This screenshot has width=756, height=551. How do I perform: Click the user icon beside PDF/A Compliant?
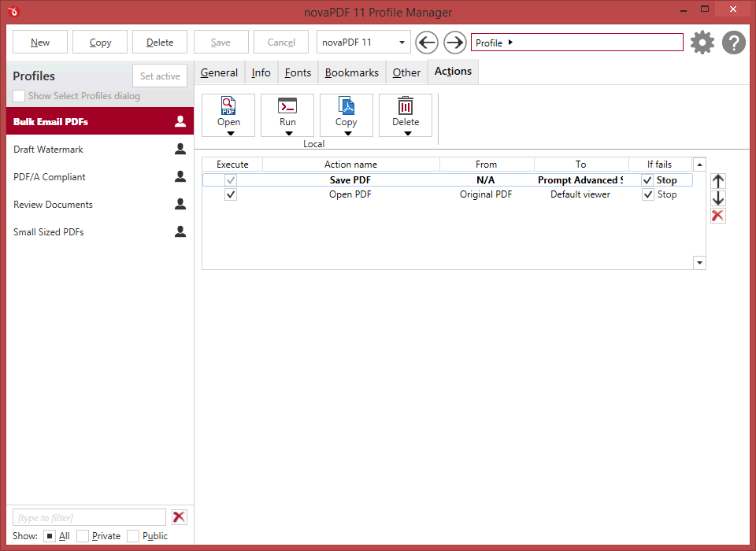[x=180, y=176]
